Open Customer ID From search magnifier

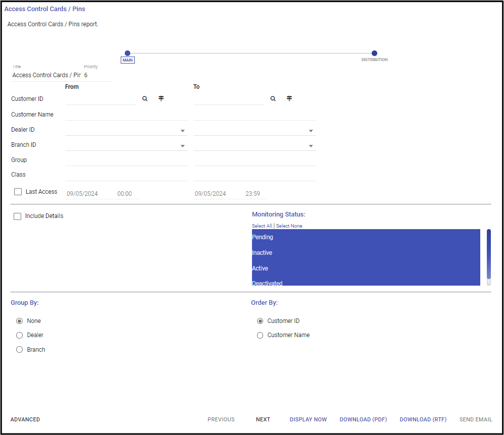tap(145, 98)
